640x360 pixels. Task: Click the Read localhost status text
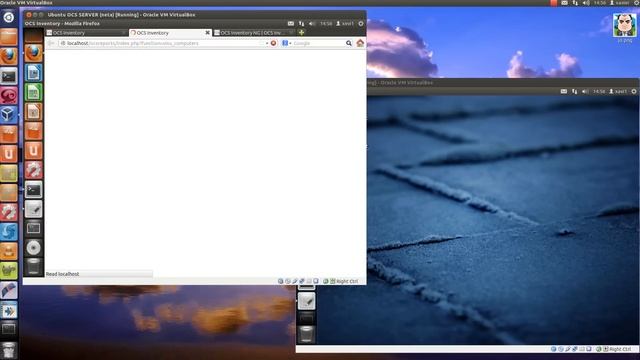click(62, 274)
